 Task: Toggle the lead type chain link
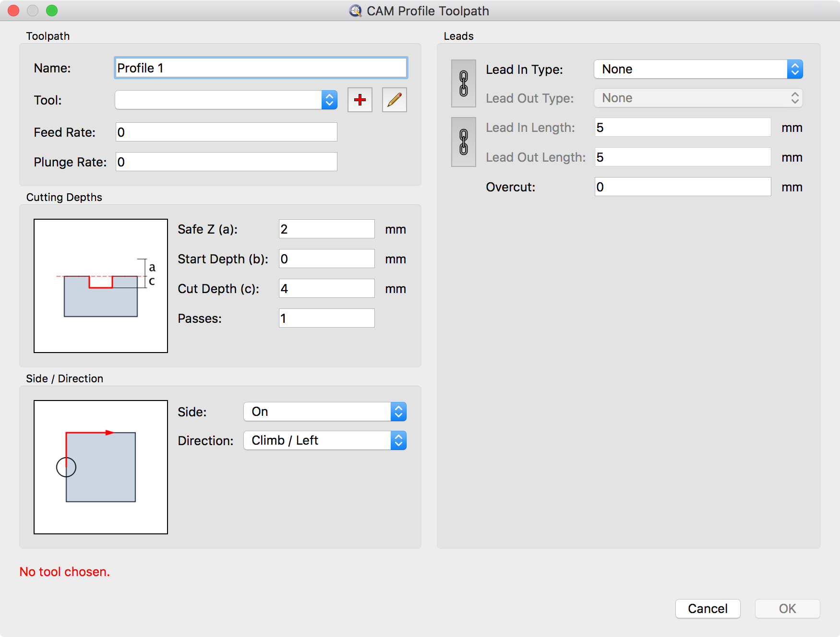(463, 83)
